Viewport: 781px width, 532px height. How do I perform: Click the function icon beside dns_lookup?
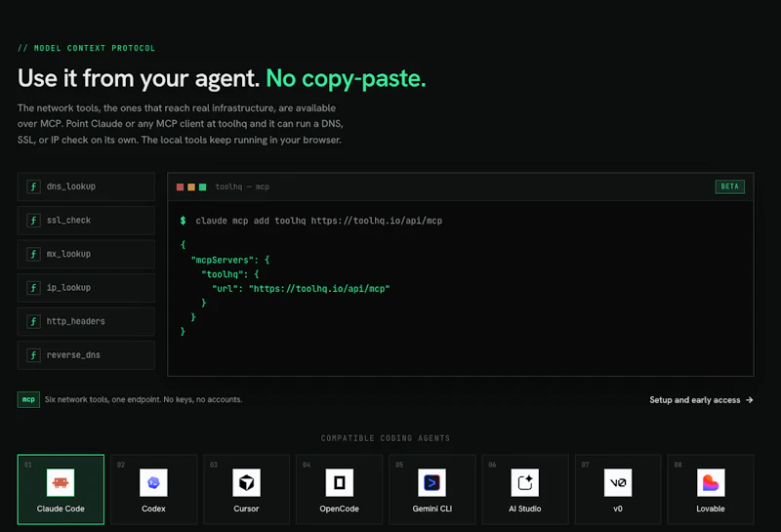click(33, 186)
